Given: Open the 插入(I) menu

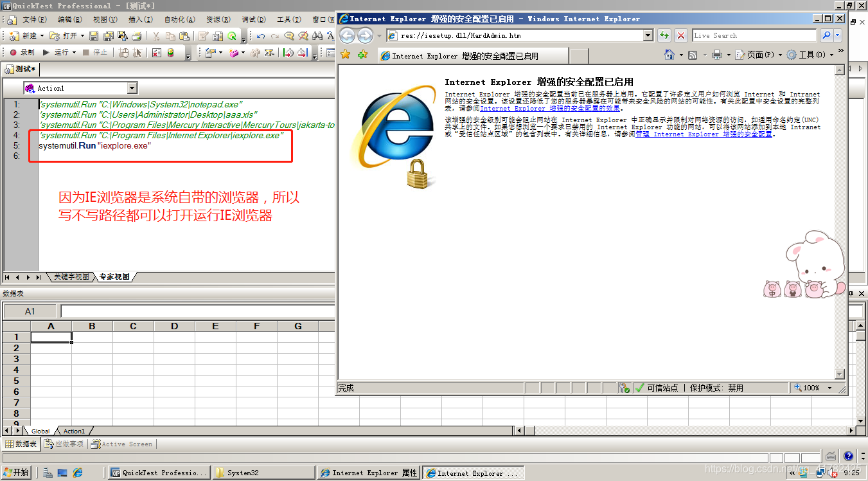Looking at the screenshot, I should click(140, 20).
